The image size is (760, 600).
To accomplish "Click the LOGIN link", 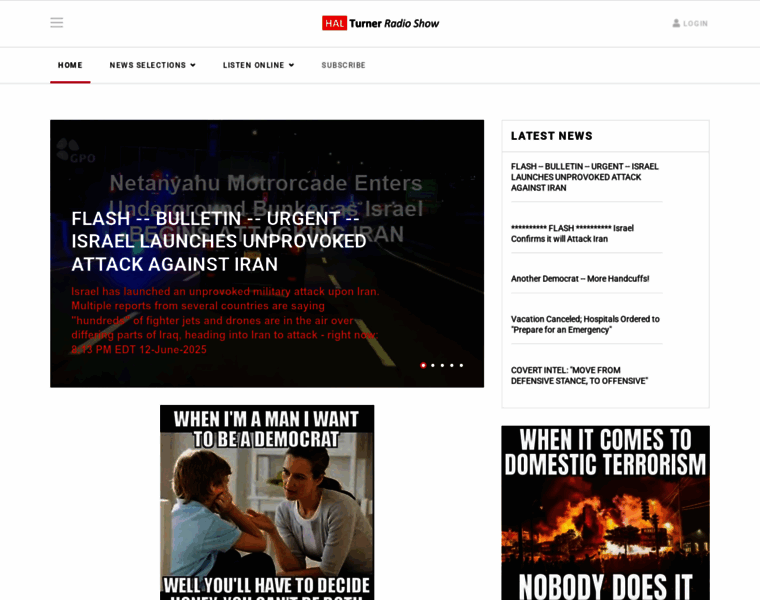I will click(695, 23).
